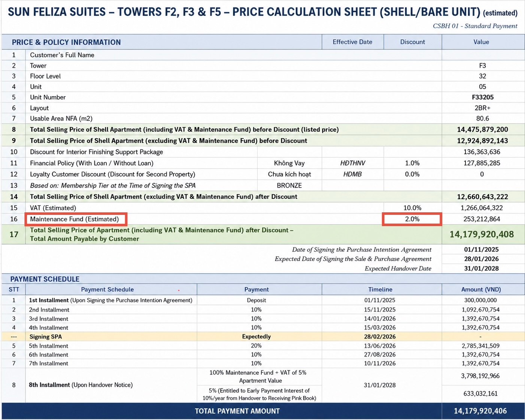The image size is (525, 420).
Task: Select the PAYMENT SCHEDULE section header
Action: pos(45,279)
